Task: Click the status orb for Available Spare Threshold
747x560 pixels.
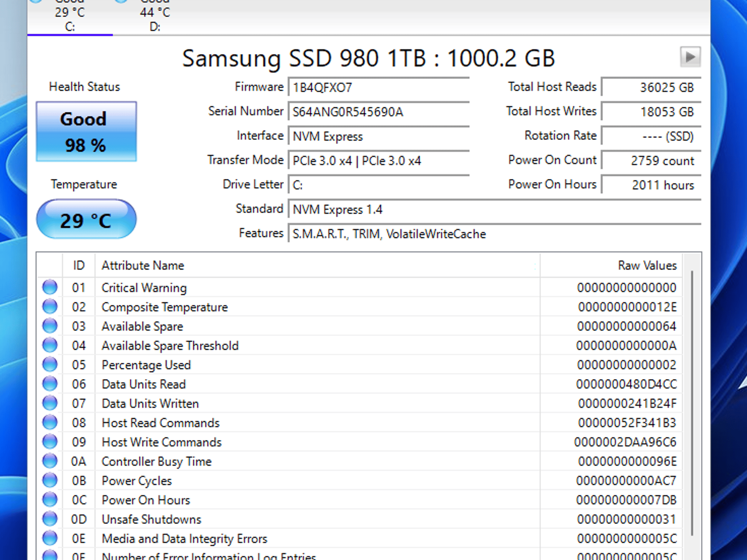Action: click(x=50, y=345)
